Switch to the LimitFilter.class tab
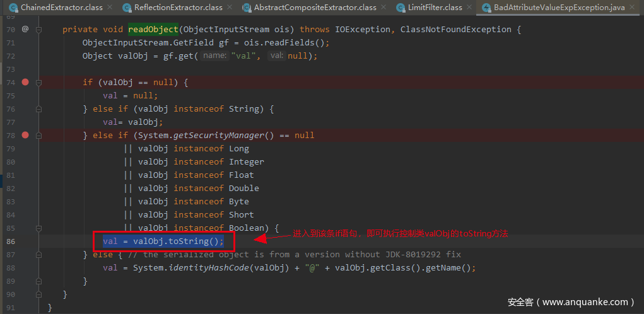The height and width of the screenshot is (314, 644). 435,8
